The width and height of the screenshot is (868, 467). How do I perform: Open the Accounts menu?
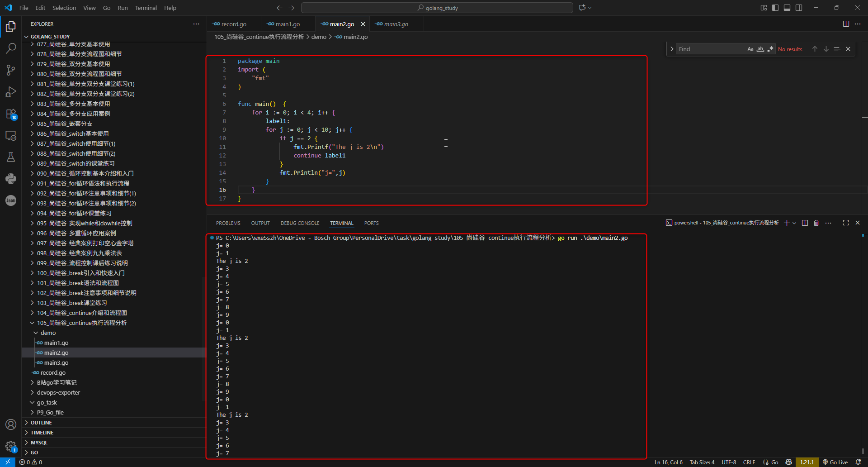11,424
